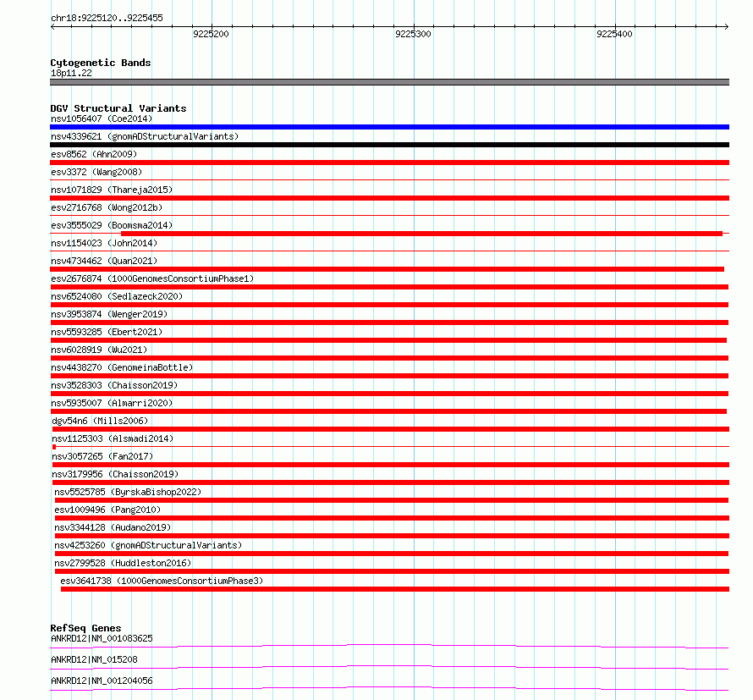753x700 pixels.
Task: Click esv3641738 (1000GenomesConsortiumPhase3) label
Action: click(162, 581)
